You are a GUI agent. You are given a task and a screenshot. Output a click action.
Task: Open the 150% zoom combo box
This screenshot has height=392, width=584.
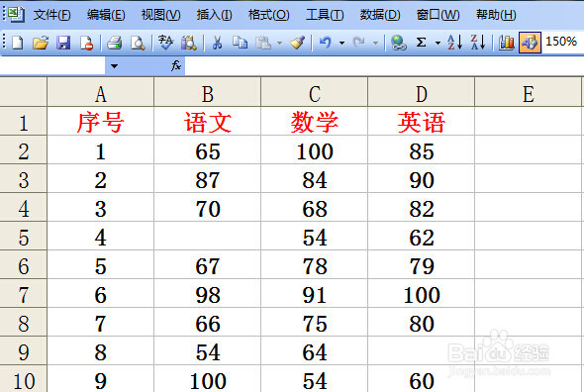tap(562, 42)
